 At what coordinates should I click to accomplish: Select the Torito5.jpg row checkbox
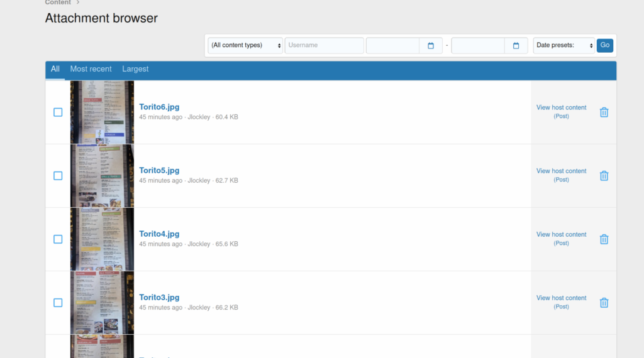pyautogui.click(x=58, y=176)
